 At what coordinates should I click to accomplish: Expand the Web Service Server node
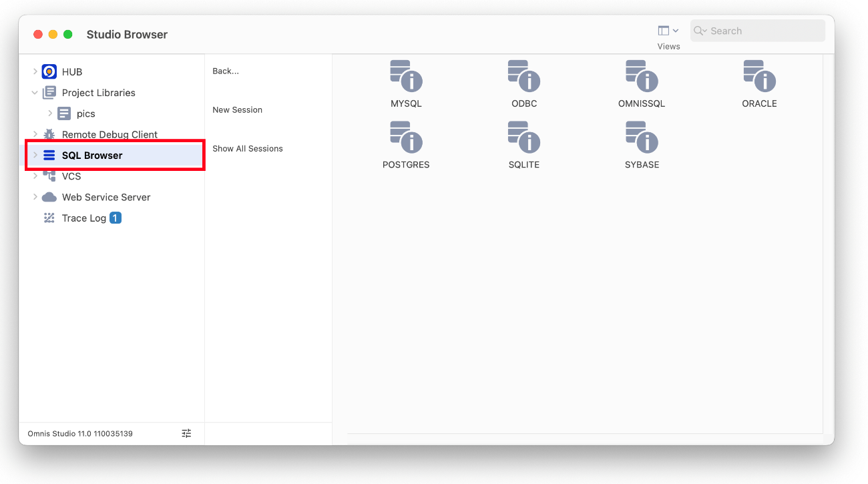tap(35, 197)
